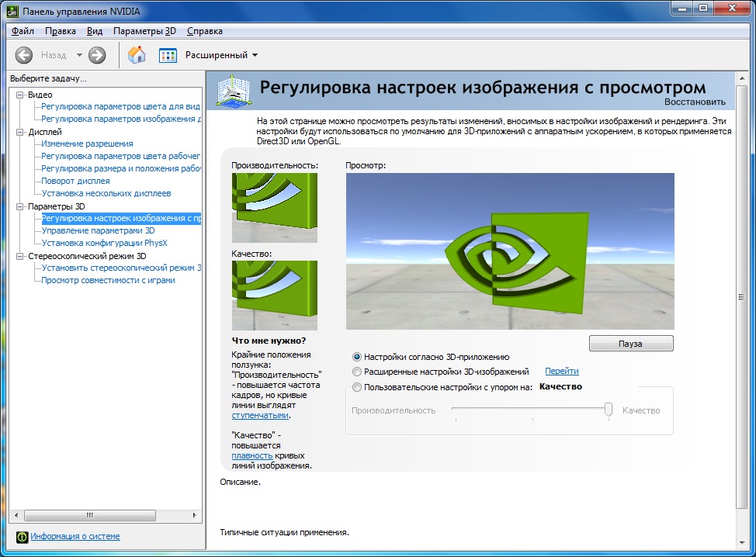756x557 pixels.
Task: Click the system information icon
Action: point(23,537)
